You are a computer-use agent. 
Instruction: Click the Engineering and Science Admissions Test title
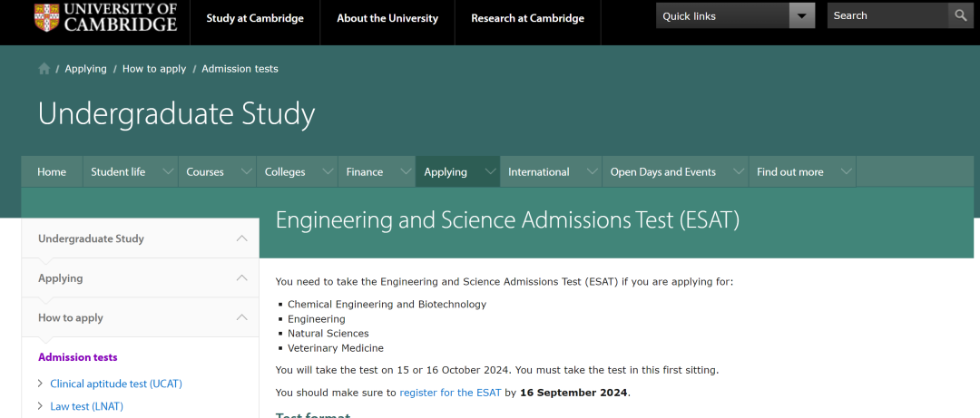[507, 220]
